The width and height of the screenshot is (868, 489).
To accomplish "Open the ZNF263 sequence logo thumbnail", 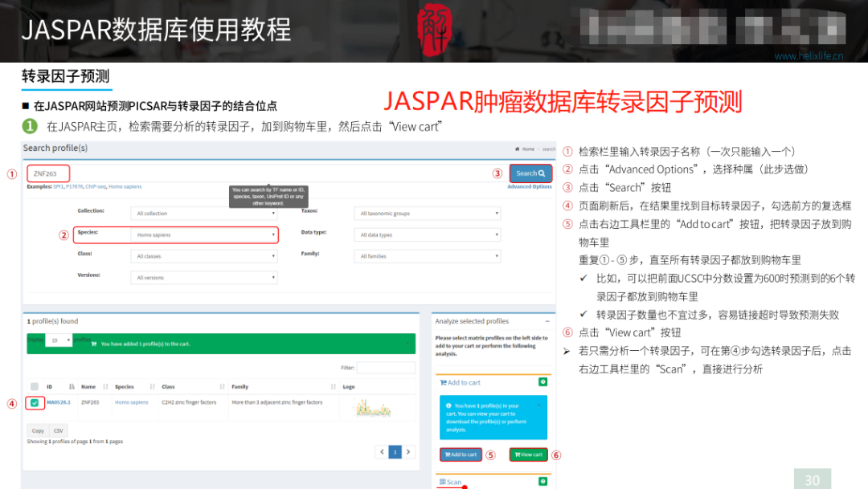I will point(373,409).
